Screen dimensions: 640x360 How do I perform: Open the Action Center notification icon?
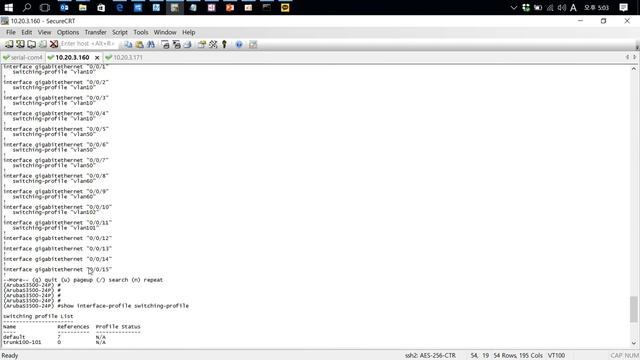click(623, 7)
